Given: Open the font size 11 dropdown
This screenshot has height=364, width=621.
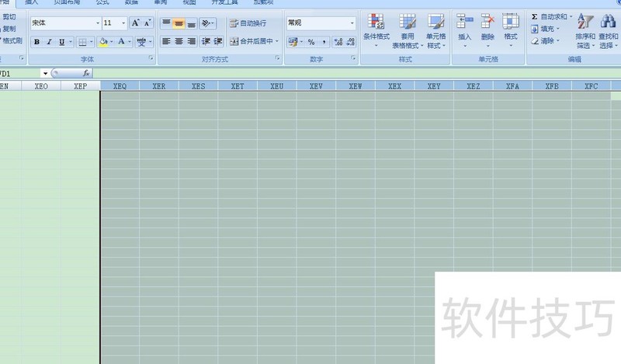Looking at the screenshot, I should 123,23.
